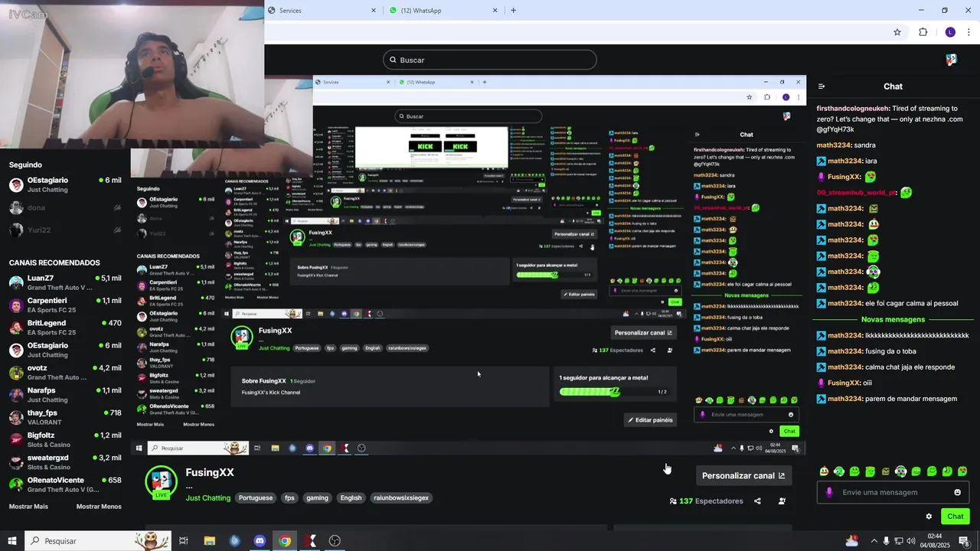The width and height of the screenshot is (980, 551).
Task: Open 00_streamhub_world_pt's chat profile
Action: (856, 193)
